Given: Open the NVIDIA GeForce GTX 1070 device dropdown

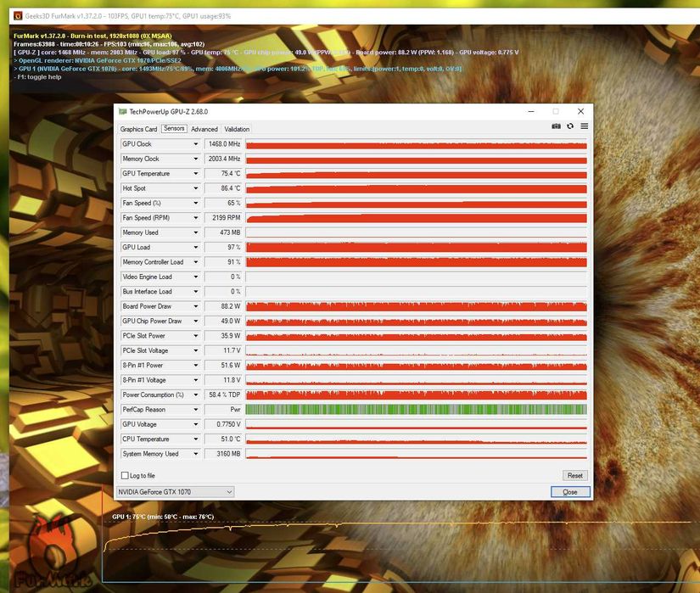Looking at the screenshot, I should (x=175, y=492).
